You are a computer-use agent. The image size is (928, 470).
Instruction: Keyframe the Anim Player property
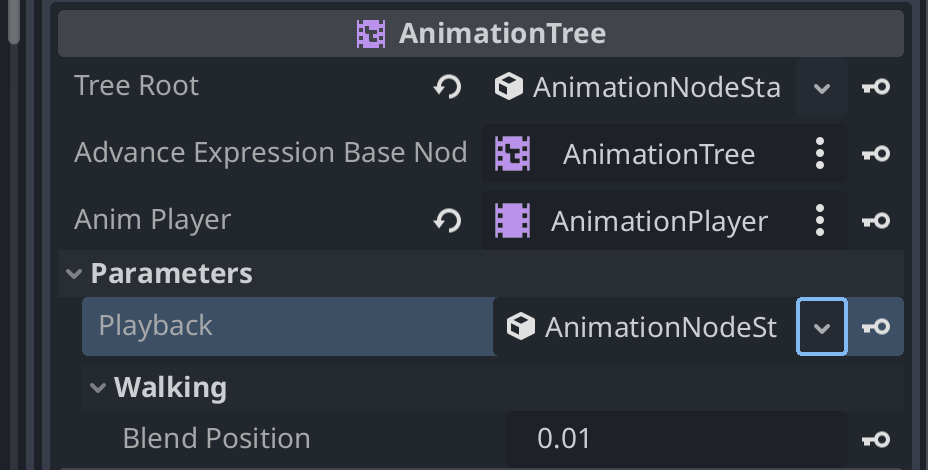pyautogui.click(x=876, y=221)
